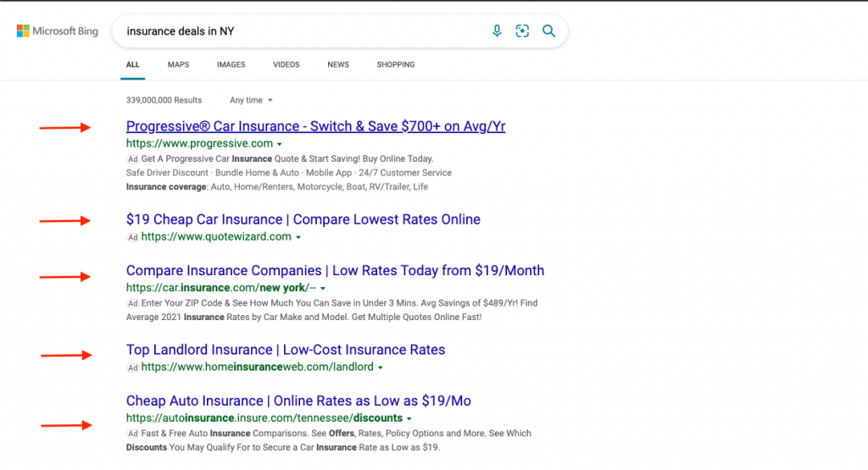Switch to the Maps tab
Viewport: 868px width, 470px height.
point(178,64)
